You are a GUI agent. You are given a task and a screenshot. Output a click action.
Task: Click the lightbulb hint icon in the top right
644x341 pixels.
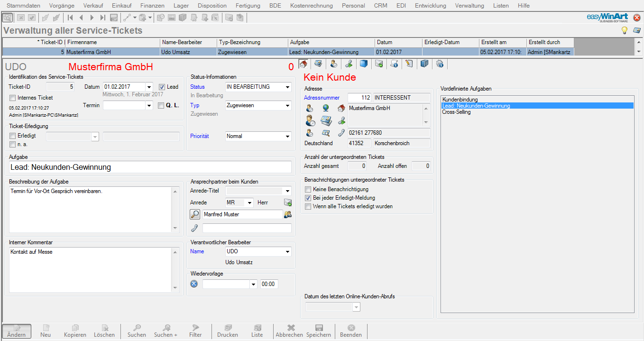click(625, 30)
